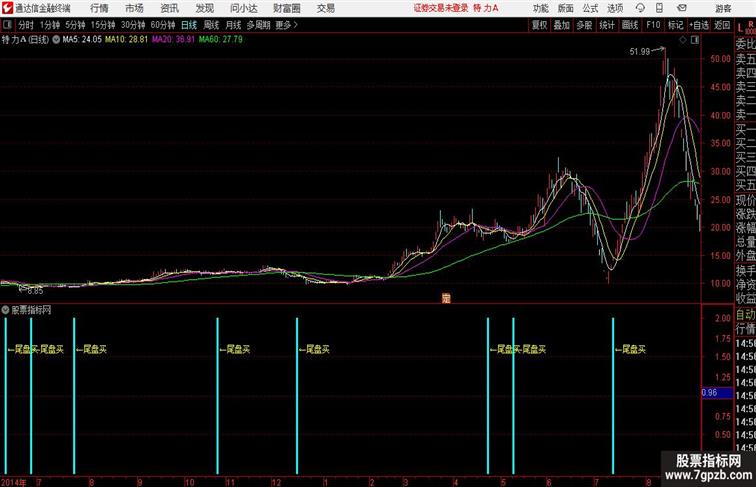Click the MA5: 24.05 value

point(82,40)
